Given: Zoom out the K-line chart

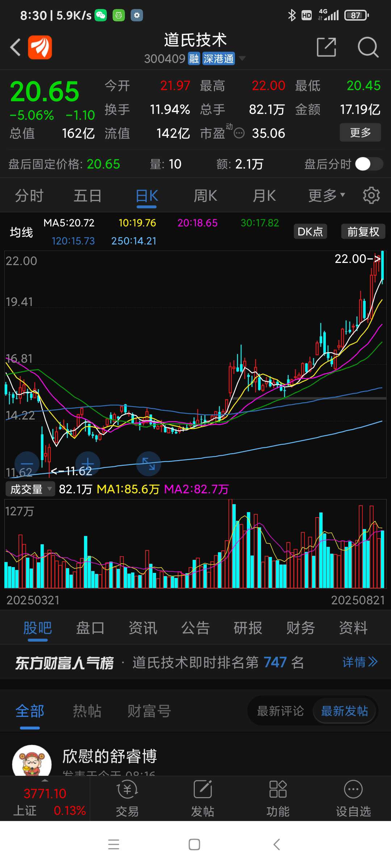Looking at the screenshot, I should tap(27, 464).
